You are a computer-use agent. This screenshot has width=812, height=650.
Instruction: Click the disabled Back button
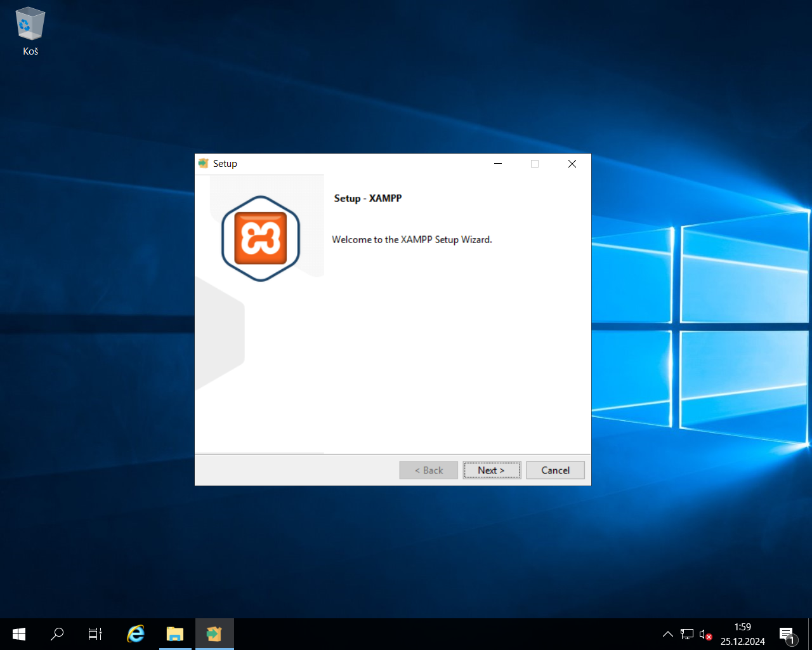click(x=428, y=470)
